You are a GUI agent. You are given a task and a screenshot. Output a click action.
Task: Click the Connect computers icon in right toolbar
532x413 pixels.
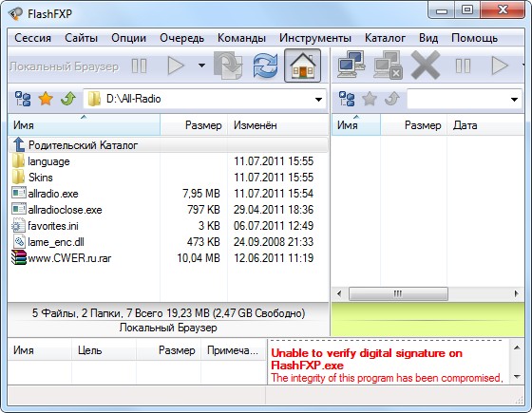(351, 65)
